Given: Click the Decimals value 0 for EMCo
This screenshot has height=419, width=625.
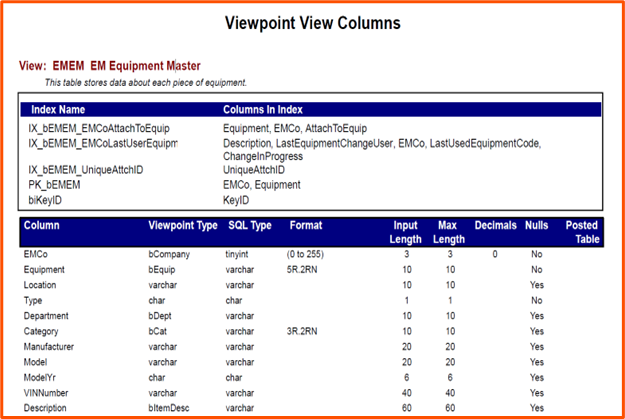Looking at the screenshot, I should 495,254.
